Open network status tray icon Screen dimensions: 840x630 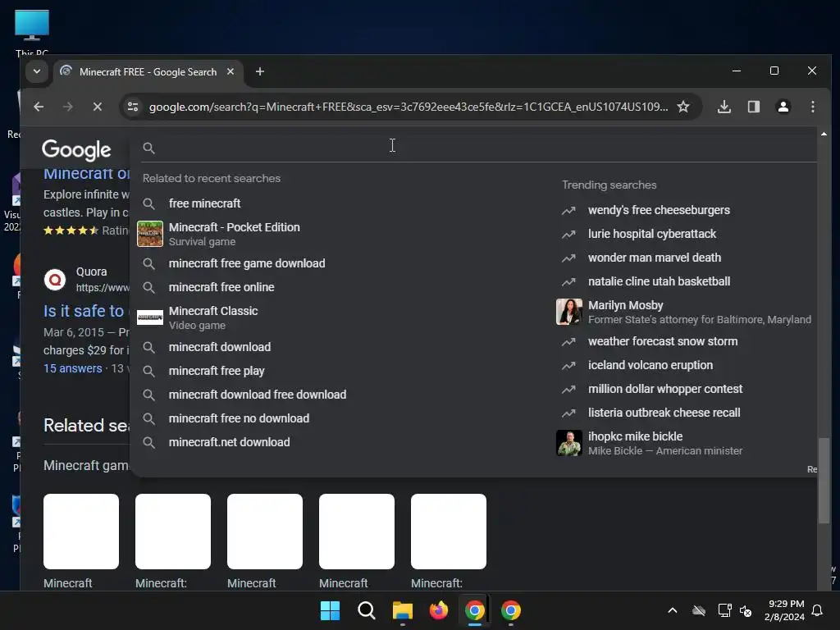click(724, 610)
